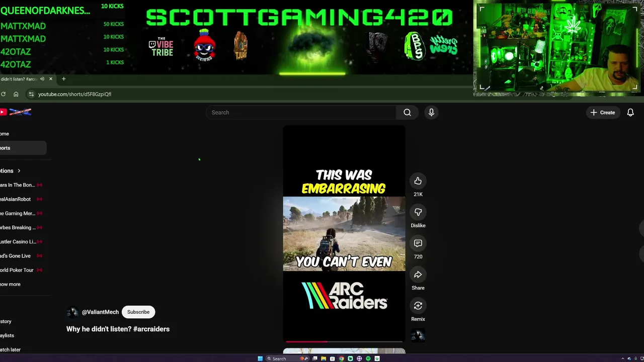Mute the tab via speaker icon
The height and width of the screenshot is (362, 644).
(42, 79)
